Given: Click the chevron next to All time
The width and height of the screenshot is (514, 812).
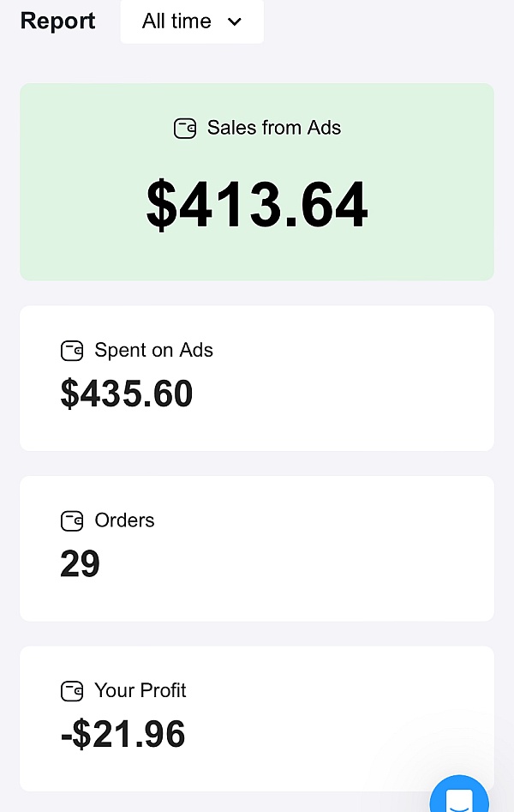Looking at the screenshot, I should pos(235,21).
